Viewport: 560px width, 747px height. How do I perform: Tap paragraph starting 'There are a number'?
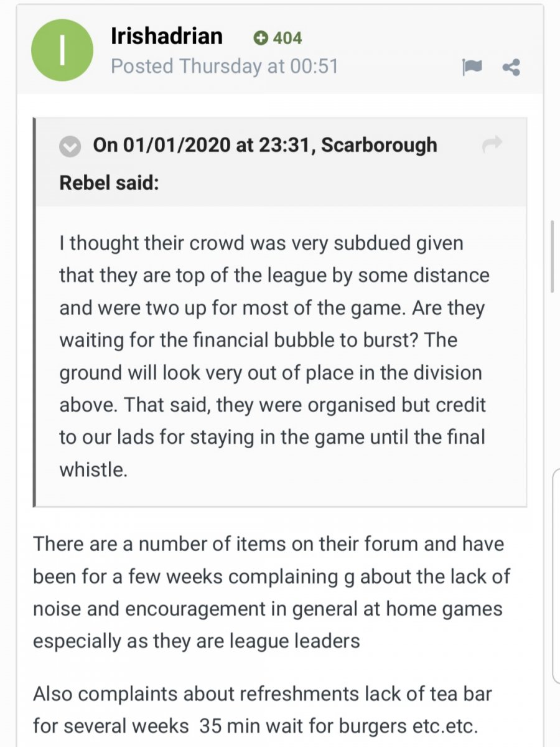coord(272,593)
